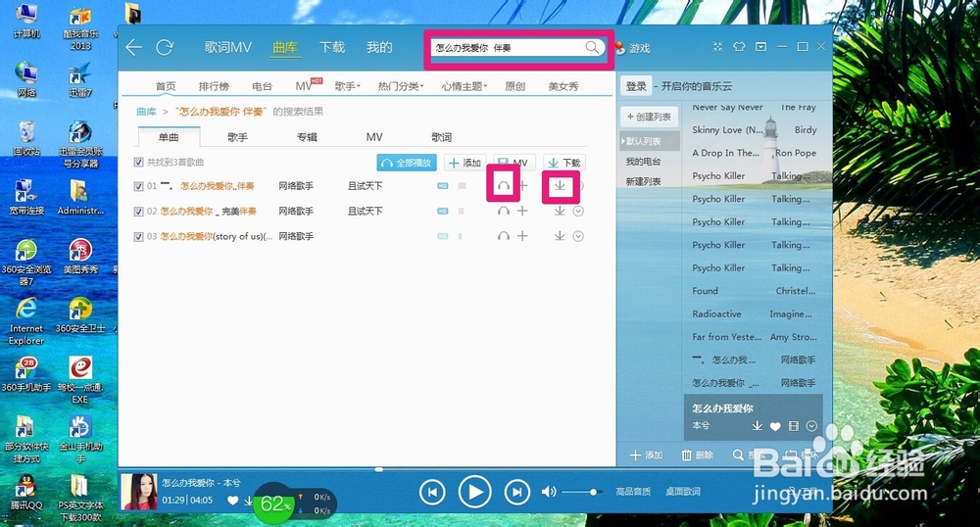Uncheck song 01 checkbox
The width and height of the screenshot is (980, 527).
[139, 186]
